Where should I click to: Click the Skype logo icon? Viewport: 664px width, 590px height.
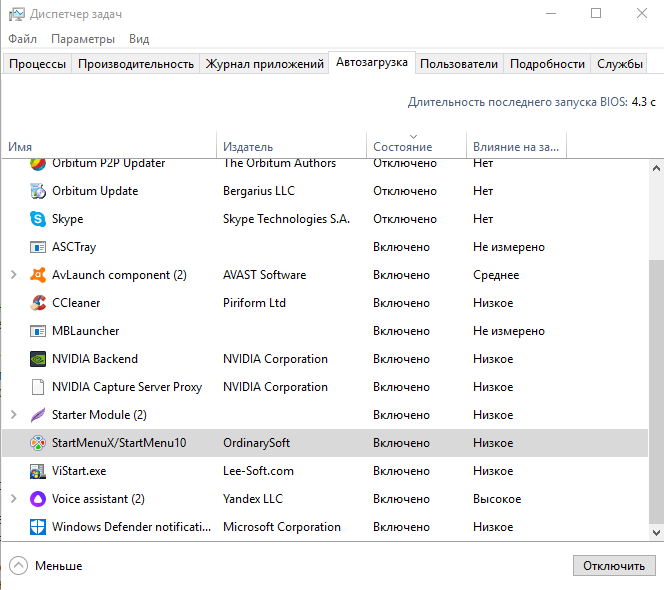(38, 219)
